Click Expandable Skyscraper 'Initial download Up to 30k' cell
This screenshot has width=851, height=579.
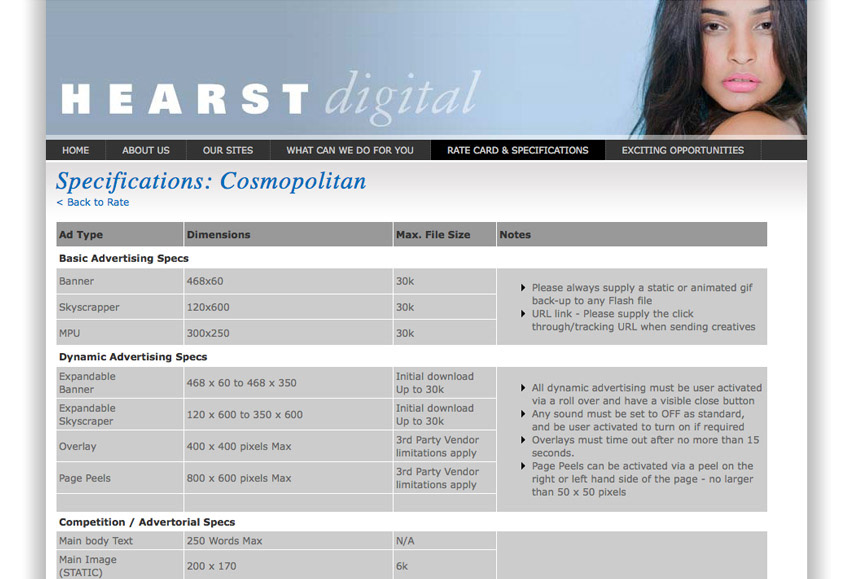[x=444, y=415]
